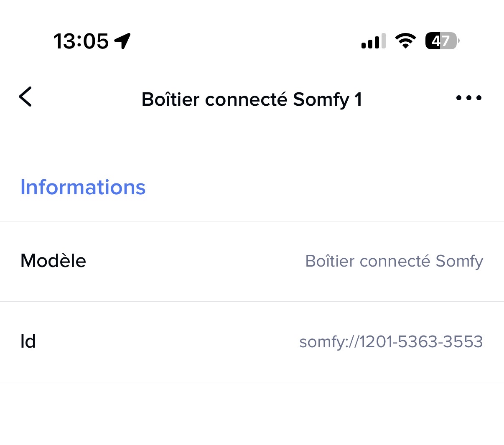The image size is (504, 445).
Task: Tap the Wi-Fi status icon
Action: [x=405, y=41]
